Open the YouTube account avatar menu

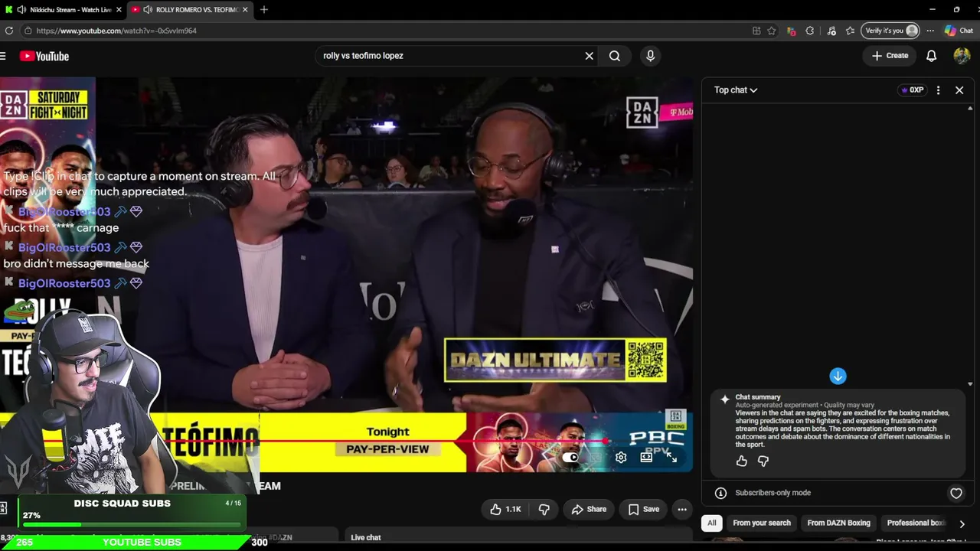click(962, 56)
